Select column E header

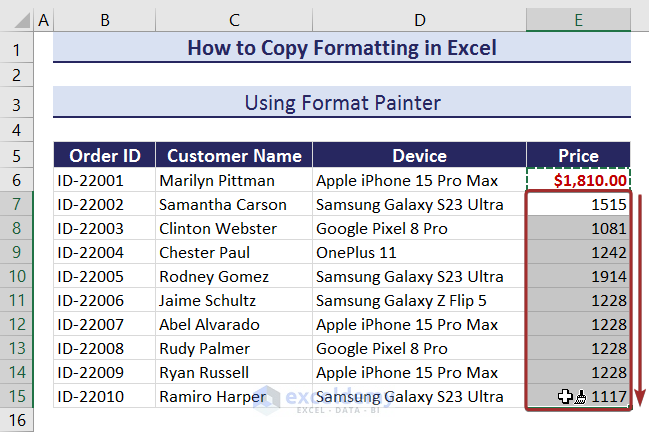point(579,20)
